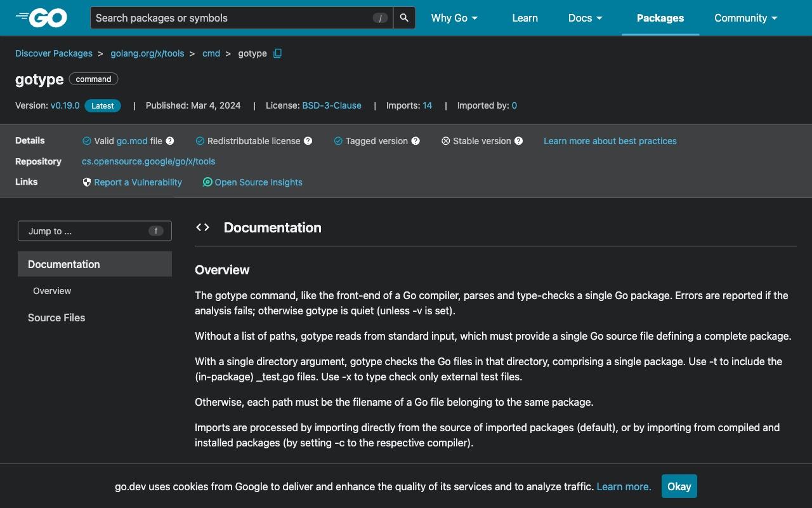Click the Tagged version checkmark icon
812x508 pixels.
(x=338, y=141)
